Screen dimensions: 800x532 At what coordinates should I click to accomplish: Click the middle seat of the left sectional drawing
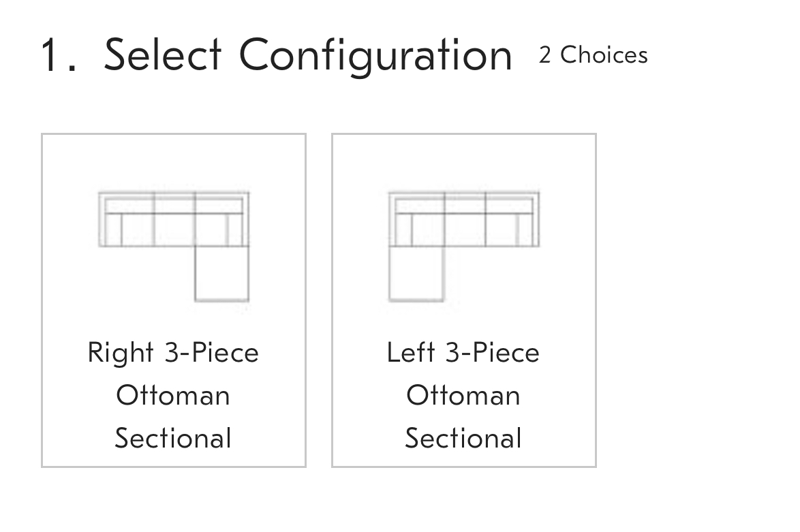(x=465, y=230)
